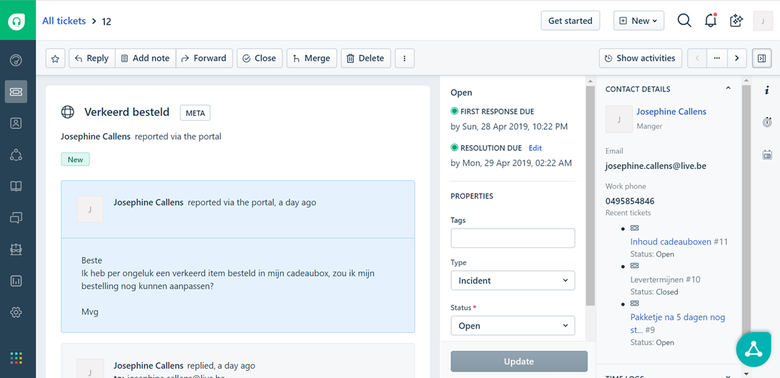Open the Reports chart icon in sidebar
This screenshot has width=780, height=378.
click(x=16, y=281)
